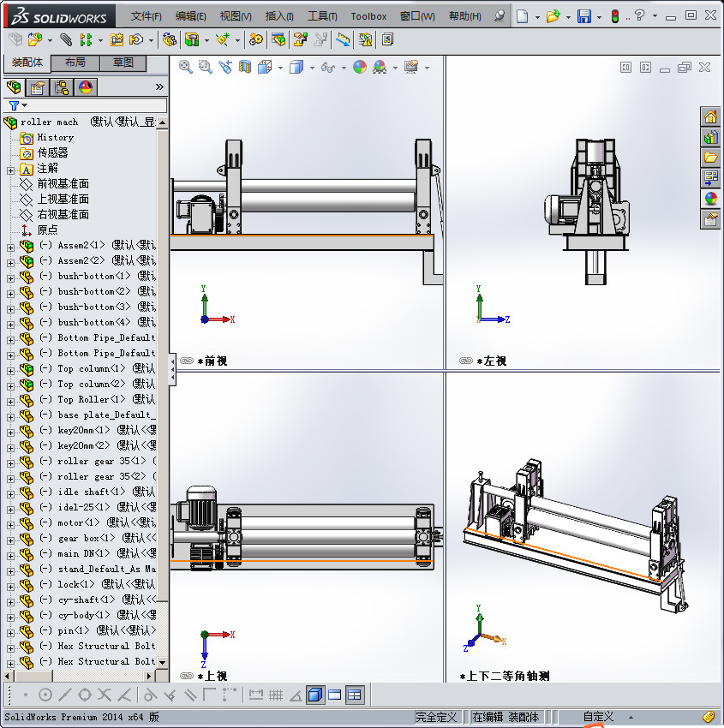Expand the motor<1> tree node

10,525
